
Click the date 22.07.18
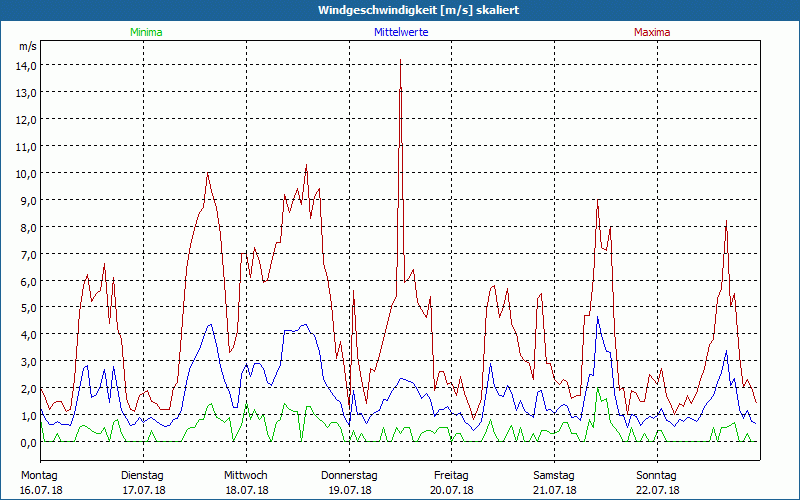coord(658,490)
